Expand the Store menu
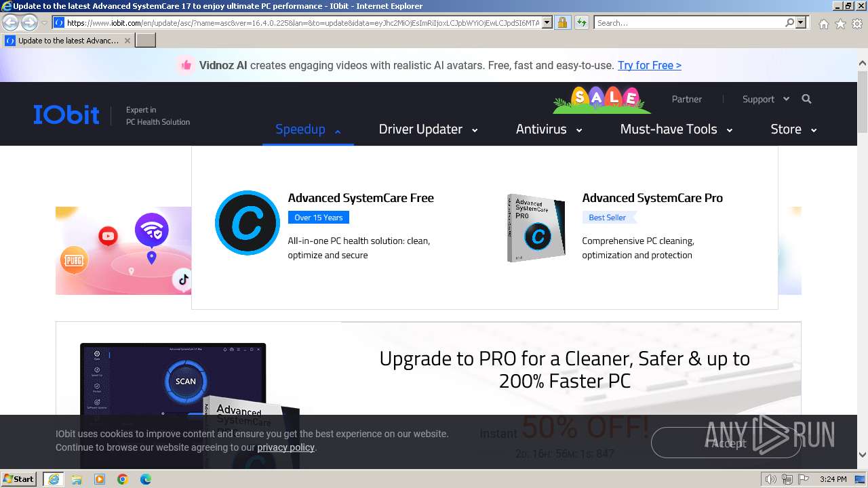The width and height of the screenshot is (868, 488). [x=793, y=129]
